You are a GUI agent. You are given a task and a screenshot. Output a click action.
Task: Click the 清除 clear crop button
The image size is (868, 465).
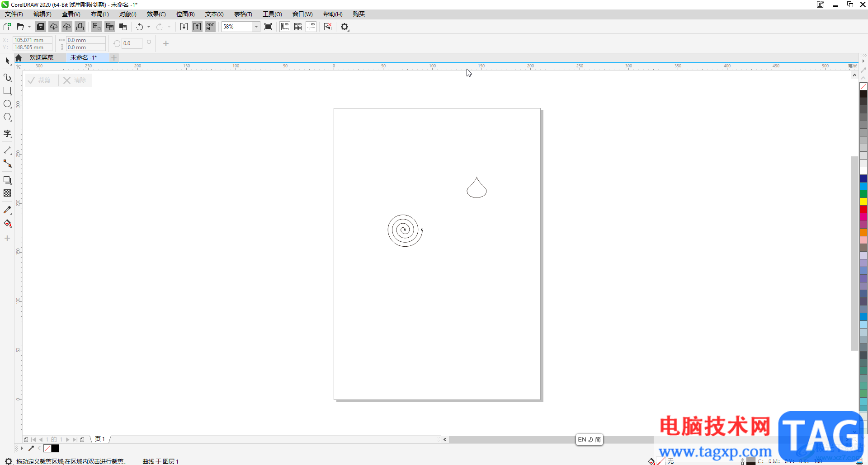pos(75,80)
